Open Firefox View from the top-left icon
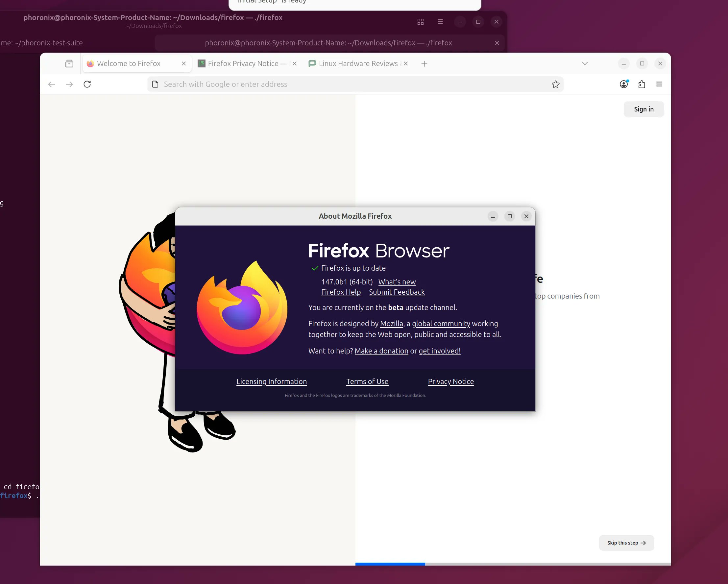 tap(69, 63)
